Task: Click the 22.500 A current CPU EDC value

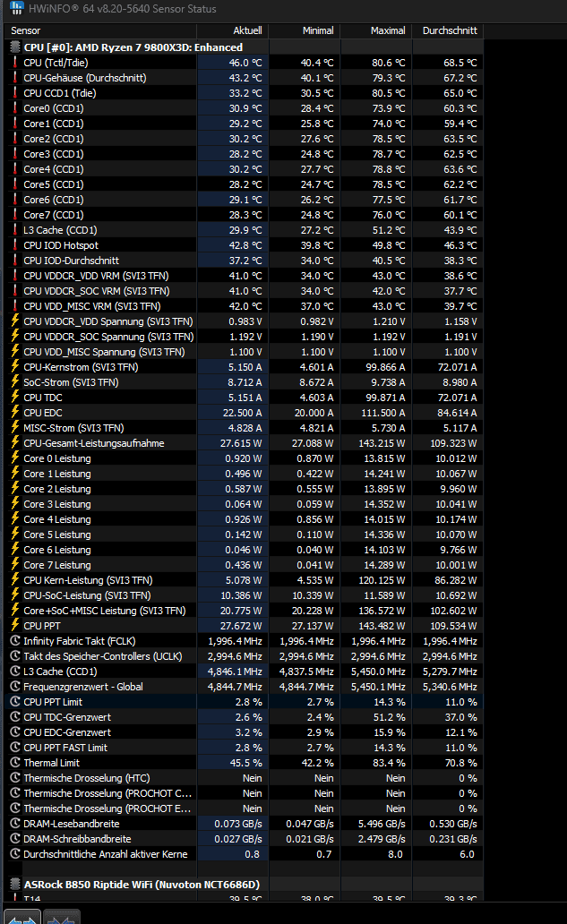Action: (x=242, y=413)
